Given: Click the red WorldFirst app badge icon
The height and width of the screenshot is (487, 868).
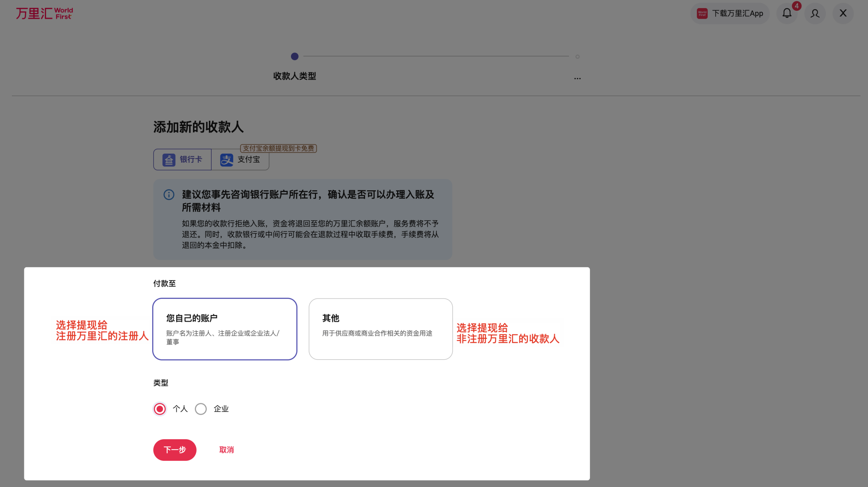Looking at the screenshot, I should [x=702, y=14].
